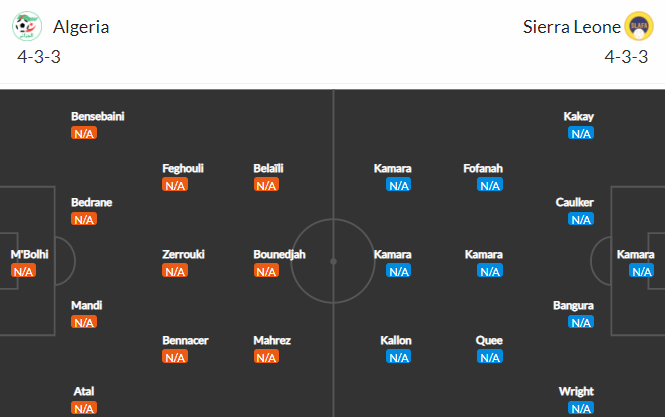Select player Bensebaini

pos(98,116)
